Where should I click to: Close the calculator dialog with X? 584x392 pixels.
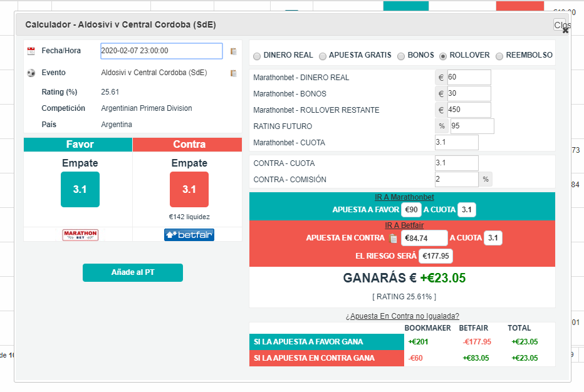click(x=565, y=31)
